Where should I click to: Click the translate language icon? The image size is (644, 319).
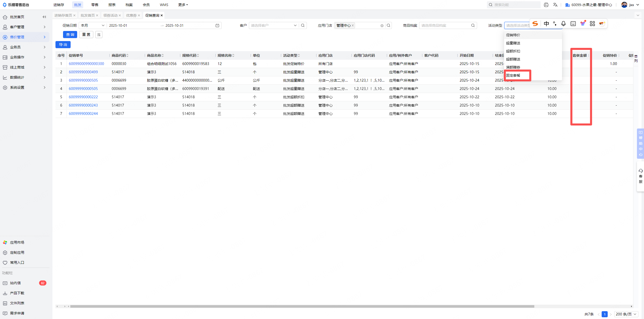tap(555, 5)
